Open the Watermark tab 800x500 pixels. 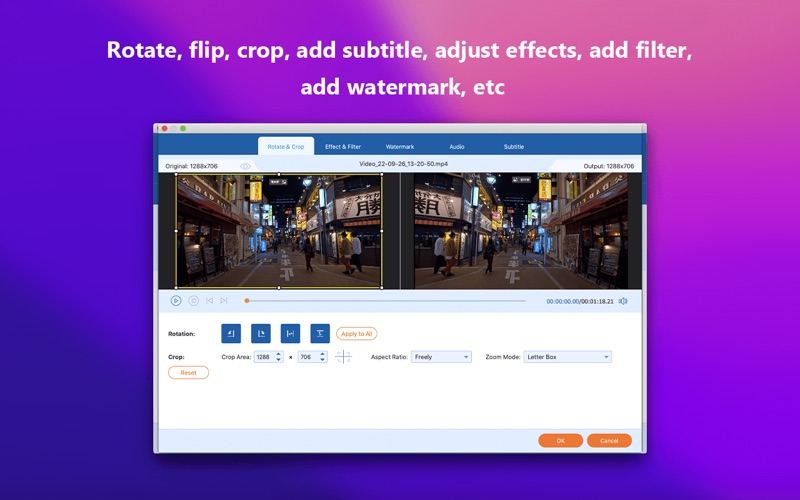click(x=399, y=146)
